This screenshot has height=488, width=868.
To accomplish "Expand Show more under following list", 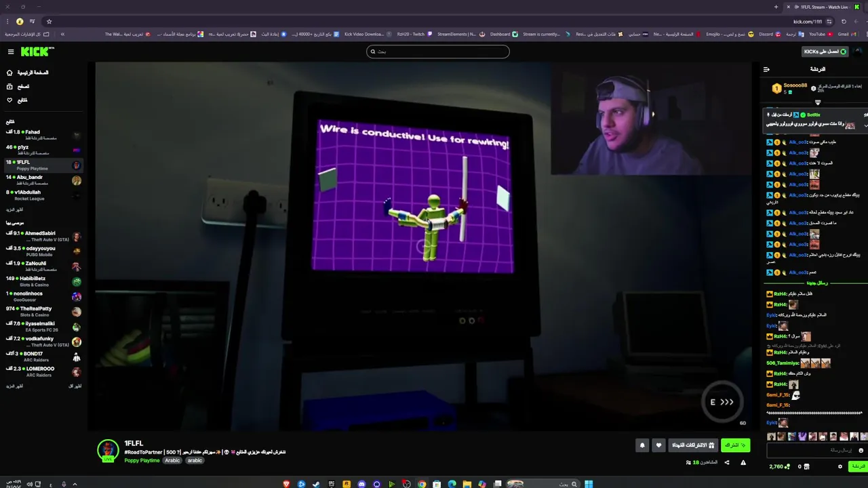I will [x=15, y=209].
